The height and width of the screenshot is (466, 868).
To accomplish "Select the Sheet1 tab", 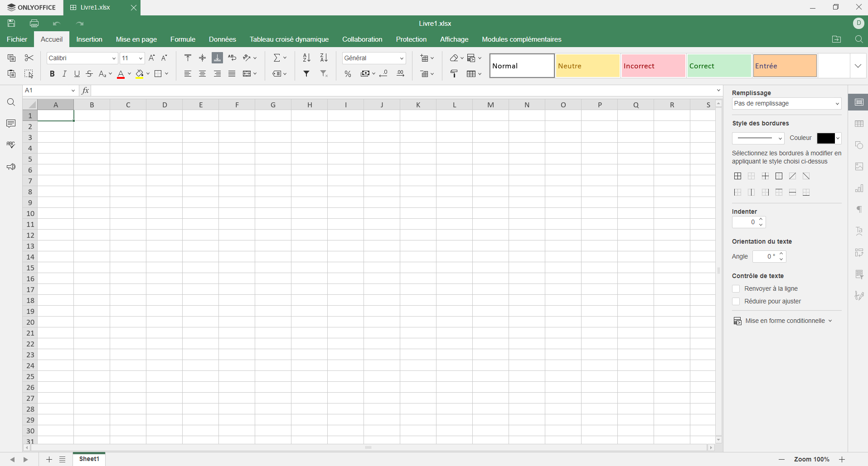I will click(89, 459).
